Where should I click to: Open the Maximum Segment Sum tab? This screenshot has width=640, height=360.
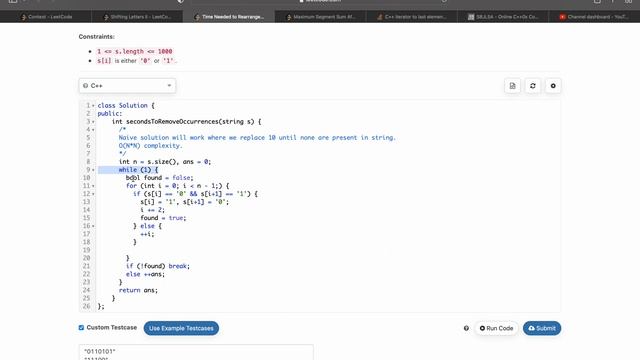320,17
